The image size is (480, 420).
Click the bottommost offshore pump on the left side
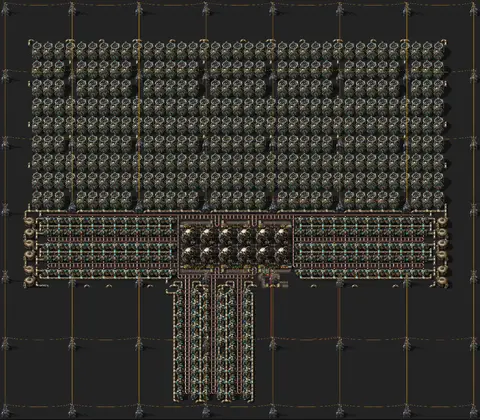click(29, 281)
